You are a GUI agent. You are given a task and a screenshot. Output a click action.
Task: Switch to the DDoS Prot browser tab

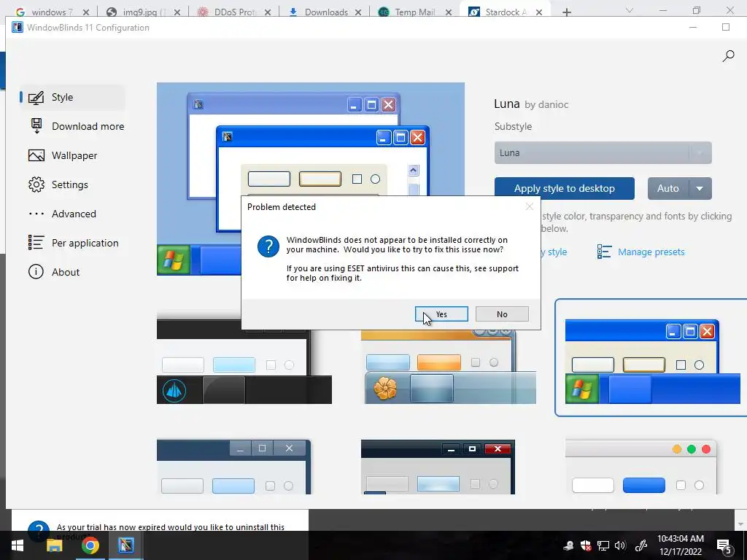(236, 12)
